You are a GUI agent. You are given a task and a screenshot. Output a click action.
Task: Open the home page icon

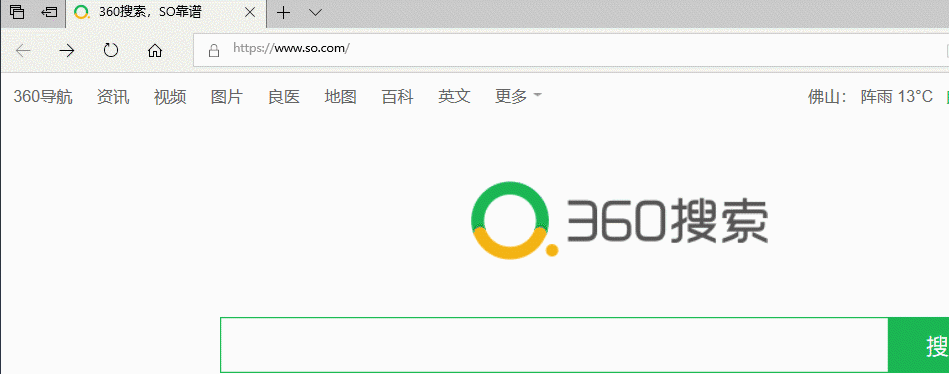[155, 50]
